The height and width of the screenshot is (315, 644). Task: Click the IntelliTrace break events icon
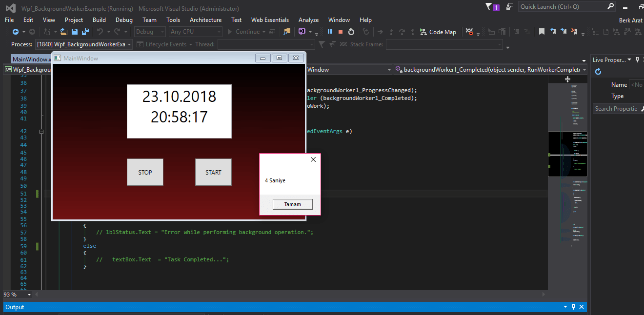(469, 32)
